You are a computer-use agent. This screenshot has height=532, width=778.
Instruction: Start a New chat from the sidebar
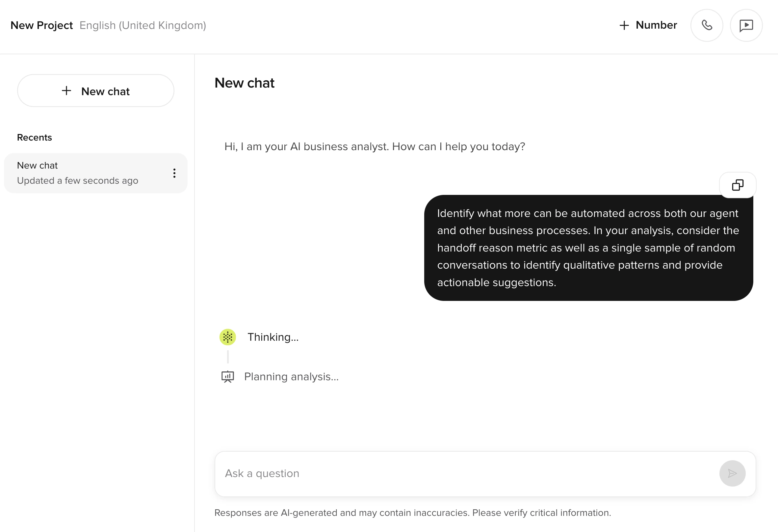click(96, 91)
